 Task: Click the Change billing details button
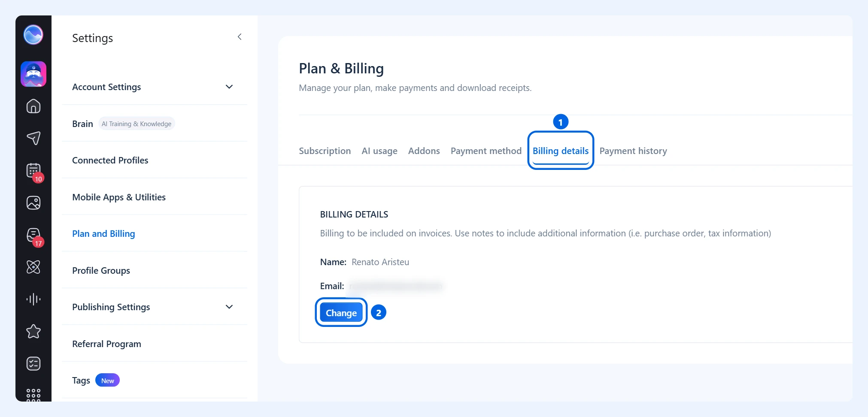click(x=341, y=313)
